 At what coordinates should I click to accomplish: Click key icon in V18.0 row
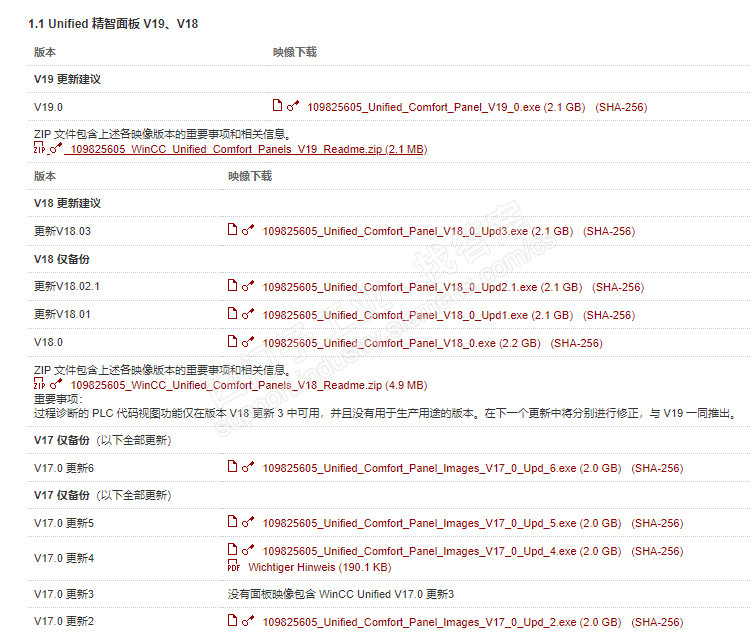tap(248, 342)
